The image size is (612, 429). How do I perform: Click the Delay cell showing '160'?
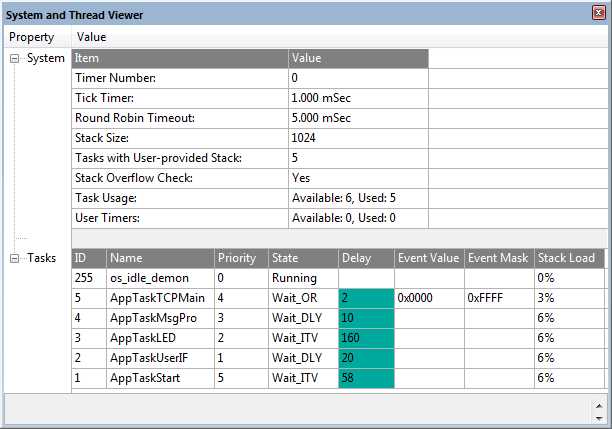click(366, 338)
